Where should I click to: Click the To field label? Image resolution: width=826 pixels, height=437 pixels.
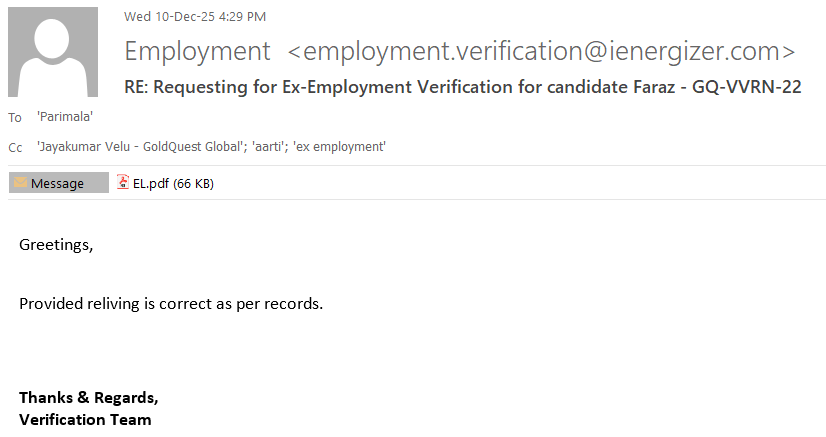coord(15,118)
